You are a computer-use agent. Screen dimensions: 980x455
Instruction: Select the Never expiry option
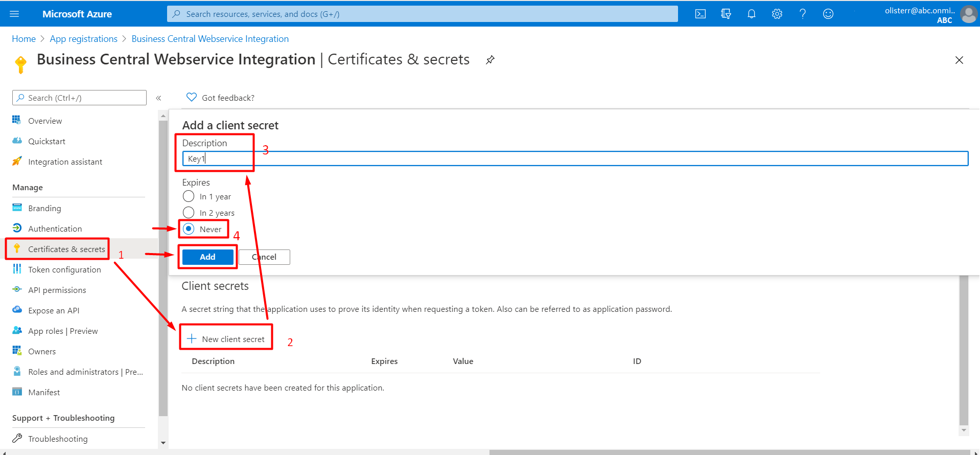(x=189, y=229)
